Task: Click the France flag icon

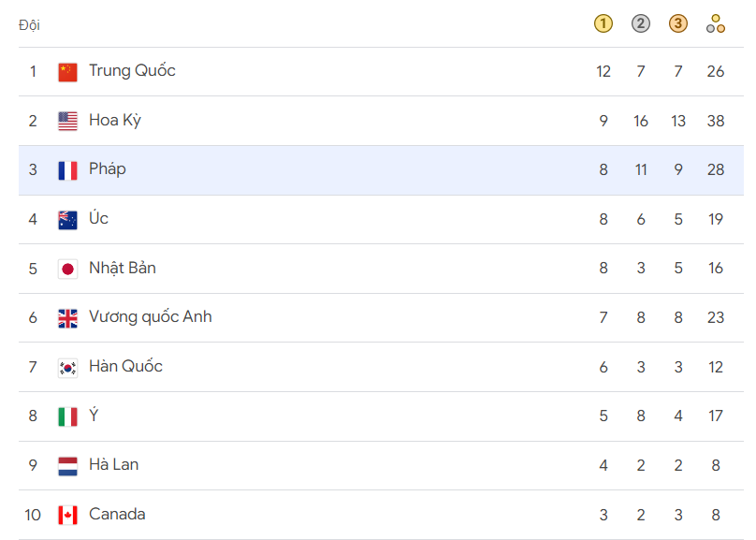Action: tap(67, 170)
